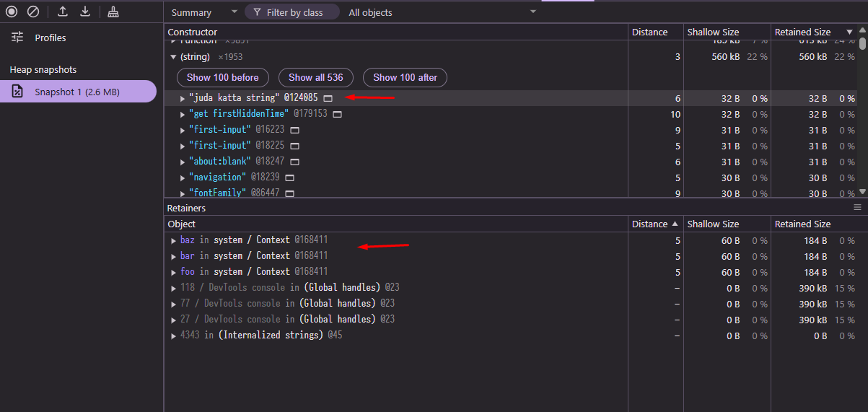Viewport: 868px width, 412px height.
Task: Click window icon beside "about:blank"
Action: coord(294,162)
